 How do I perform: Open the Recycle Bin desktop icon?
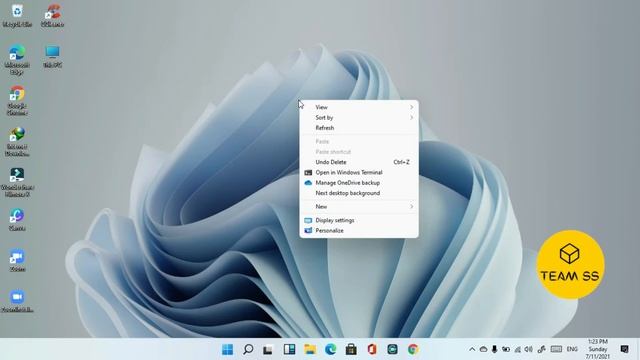17,16
